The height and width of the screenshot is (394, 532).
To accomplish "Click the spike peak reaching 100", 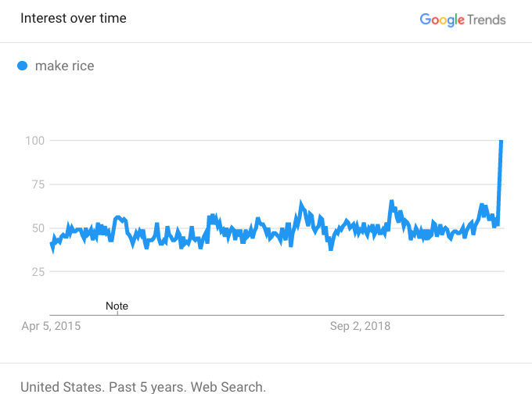I will 501,141.
